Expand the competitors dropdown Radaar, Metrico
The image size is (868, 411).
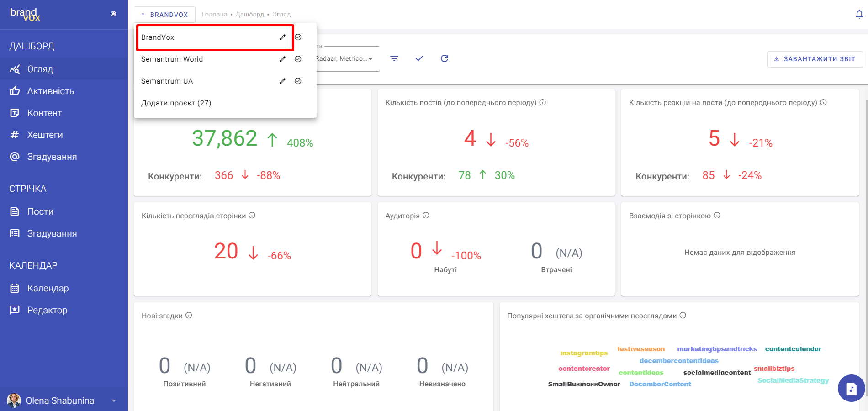[347, 58]
